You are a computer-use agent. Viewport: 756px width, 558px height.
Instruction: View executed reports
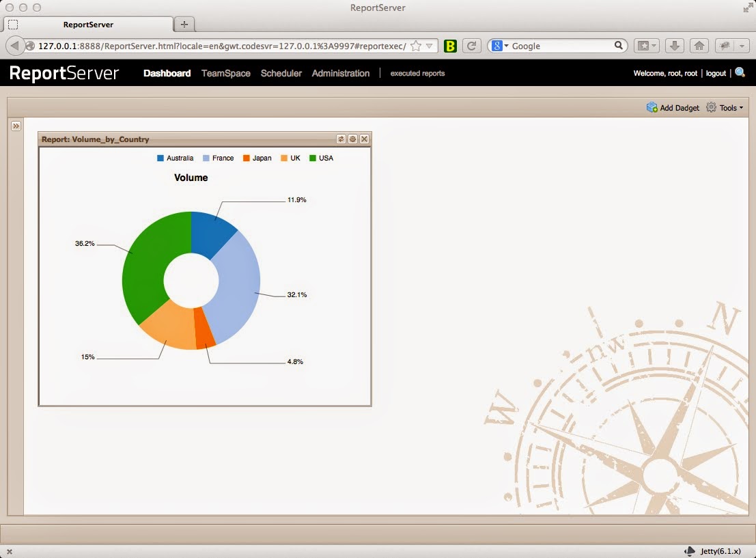417,73
